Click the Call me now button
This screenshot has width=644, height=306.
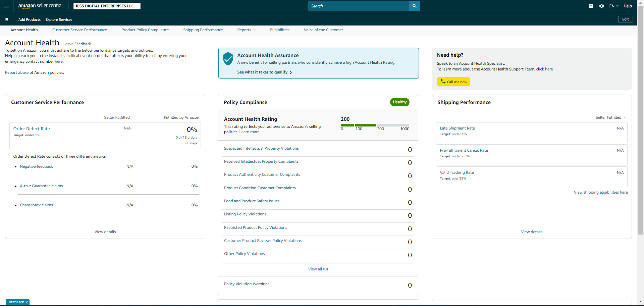[453, 82]
